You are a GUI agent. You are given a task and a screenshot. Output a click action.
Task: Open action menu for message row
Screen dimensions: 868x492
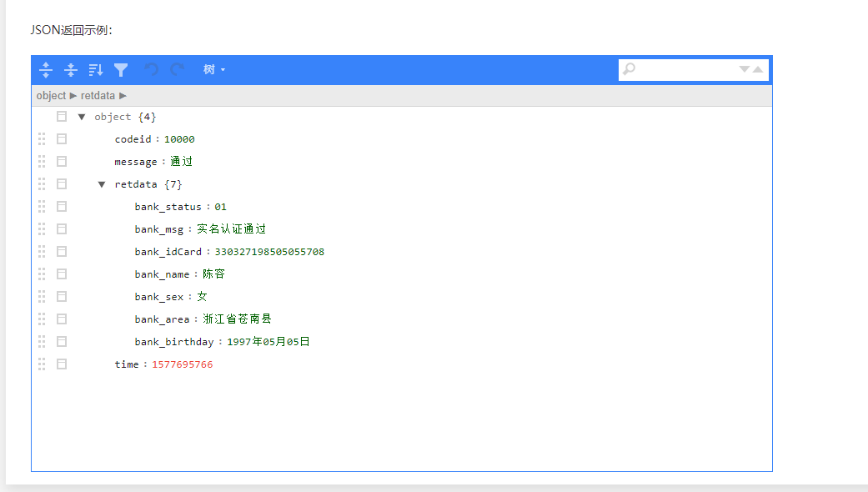(x=62, y=162)
